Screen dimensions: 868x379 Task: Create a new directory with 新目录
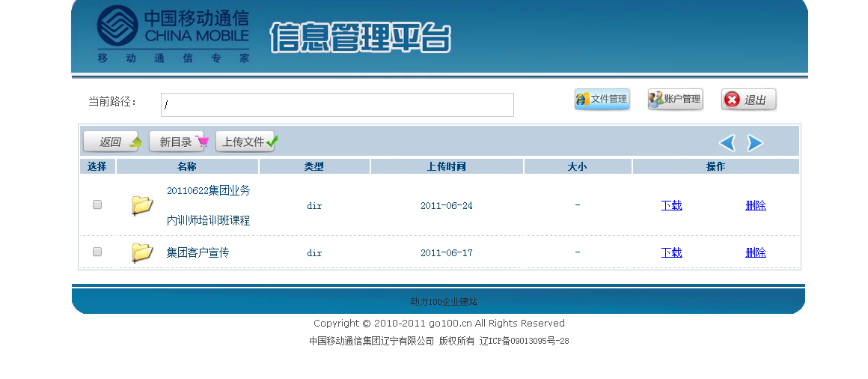coord(179,142)
